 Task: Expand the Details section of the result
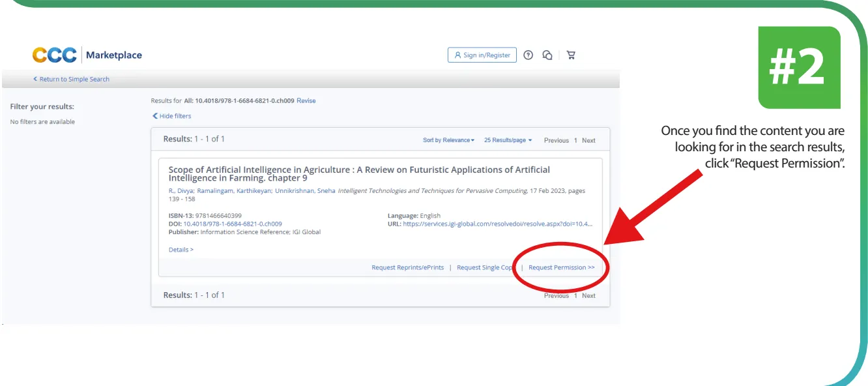[181, 250]
